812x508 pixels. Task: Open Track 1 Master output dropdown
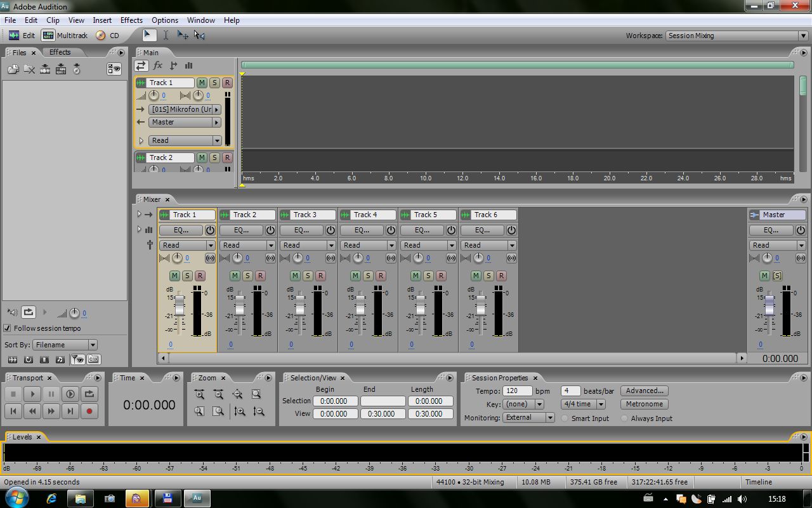point(185,122)
